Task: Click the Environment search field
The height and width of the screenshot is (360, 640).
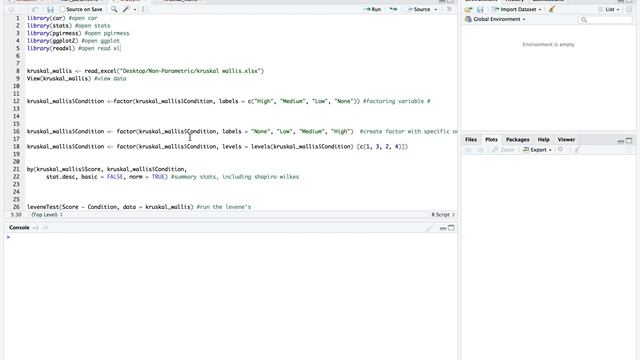Action: [x=605, y=20]
